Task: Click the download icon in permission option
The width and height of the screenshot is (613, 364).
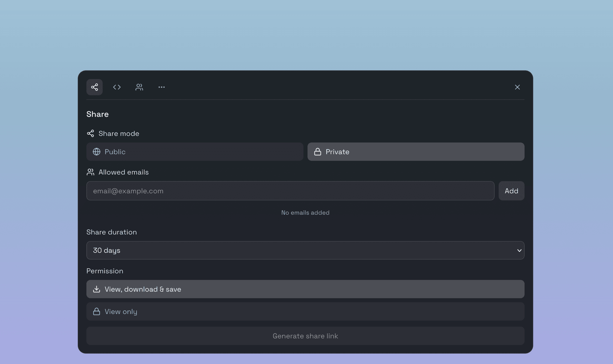Action: 97,289
